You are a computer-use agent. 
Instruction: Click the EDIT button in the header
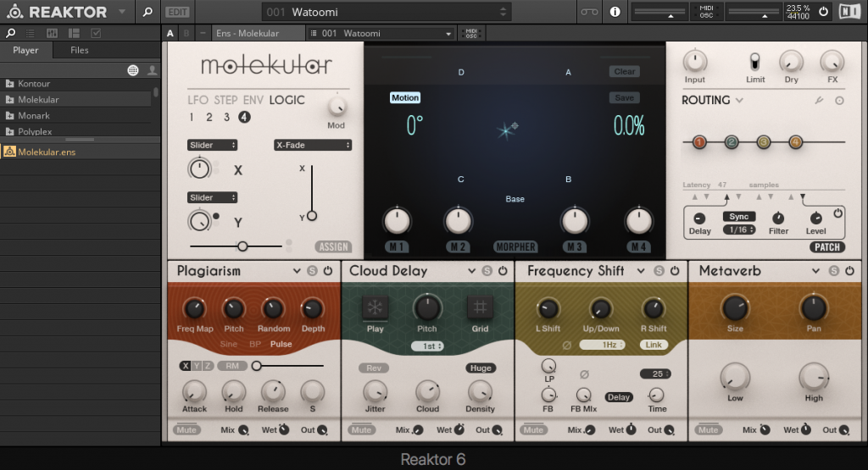coord(177,12)
